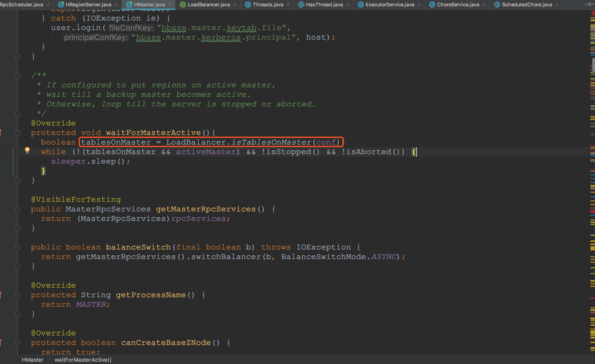Click HMaster in the breadcrumb bar
Viewport: 595px width, 364px height.
(x=33, y=360)
